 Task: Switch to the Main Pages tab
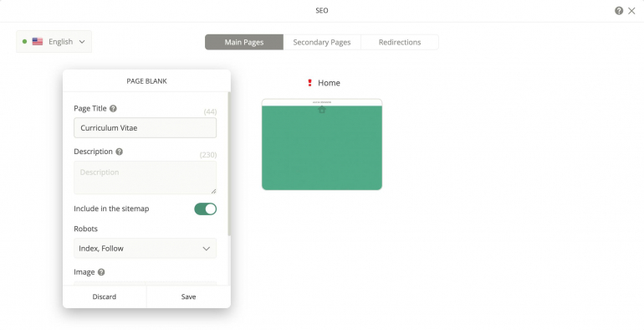(x=244, y=42)
